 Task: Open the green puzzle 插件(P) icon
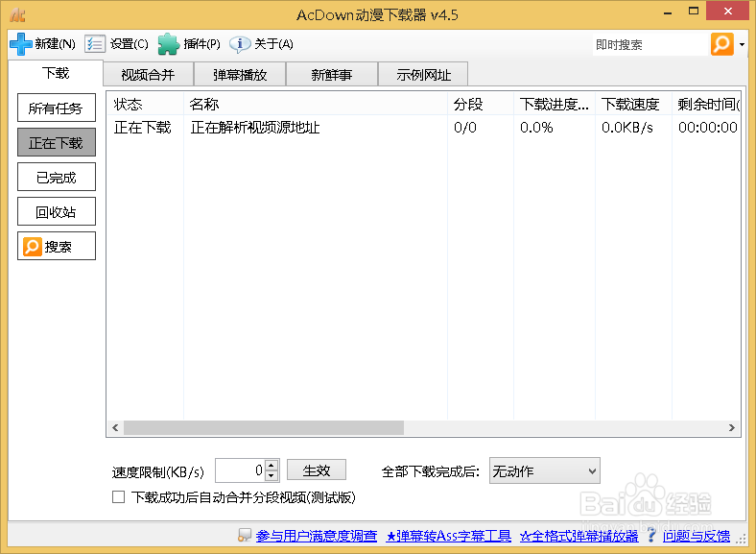169,44
